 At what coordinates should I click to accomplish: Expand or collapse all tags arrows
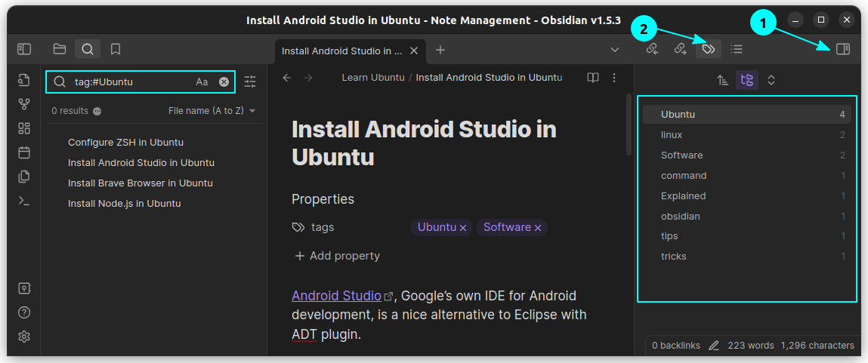pyautogui.click(x=771, y=80)
